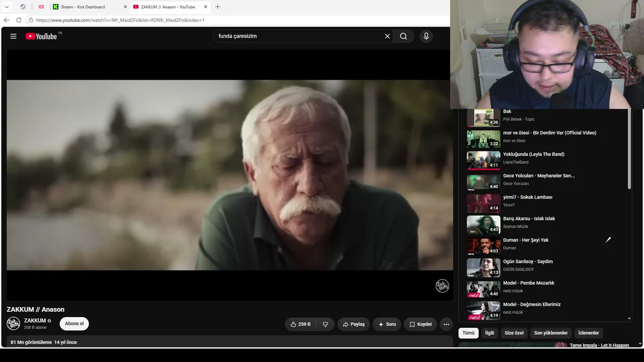Open the title 'Barış Akarsu - Islak Islak'

pyautogui.click(x=529, y=219)
